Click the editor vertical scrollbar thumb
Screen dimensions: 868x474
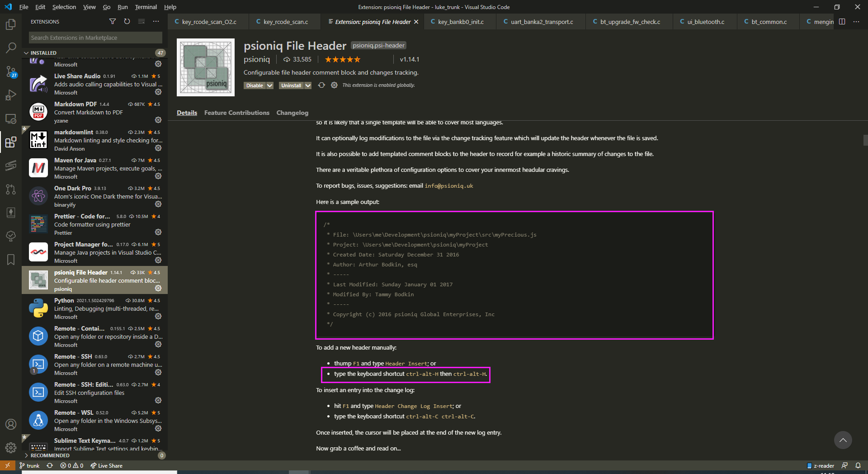point(865,140)
